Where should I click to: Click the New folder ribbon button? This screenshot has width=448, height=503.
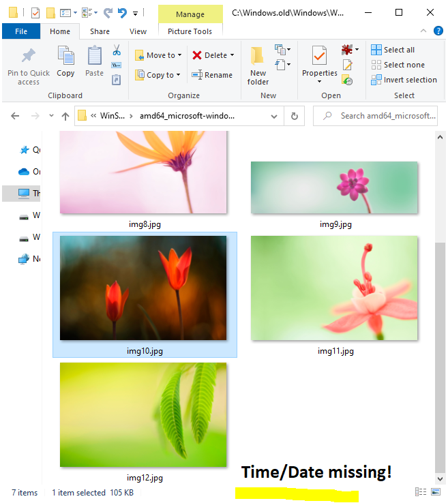(x=258, y=66)
